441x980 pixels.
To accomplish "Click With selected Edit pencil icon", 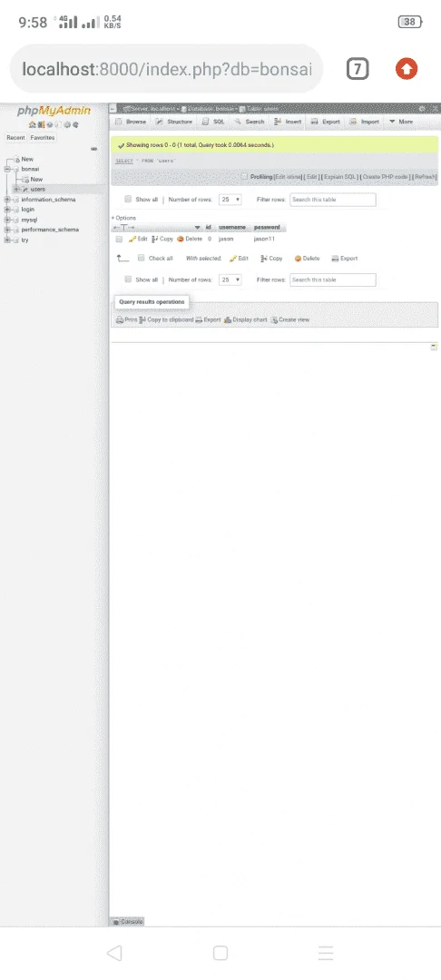I will (x=233, y=258).
